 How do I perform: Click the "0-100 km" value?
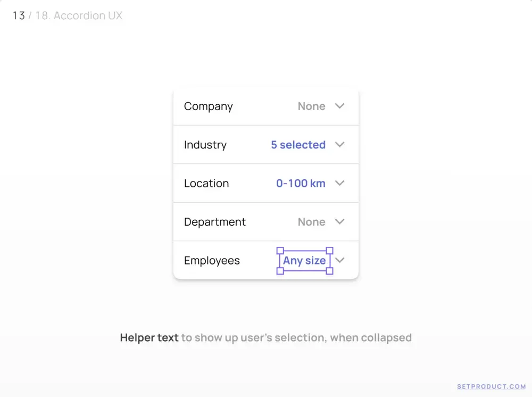[301, 184]
